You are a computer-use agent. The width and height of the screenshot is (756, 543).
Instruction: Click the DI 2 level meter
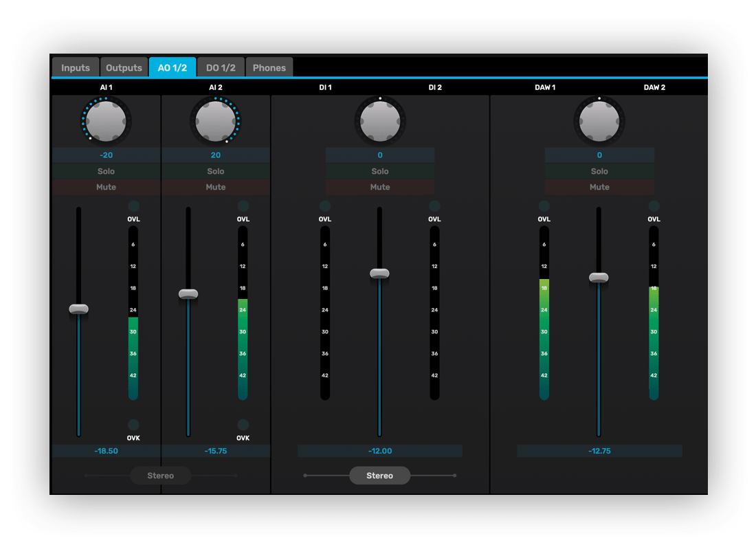pyautogui.click(x=434, y=313)
